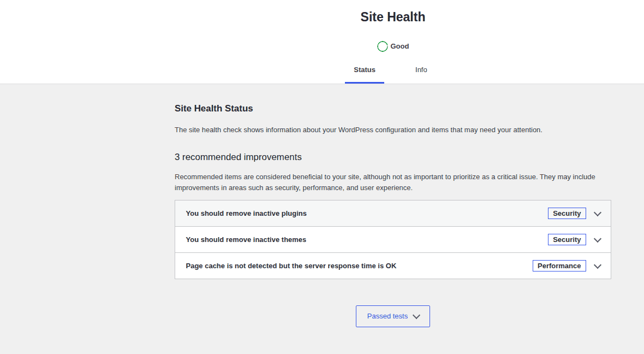Screen dimensions: 644x354
Task: Click the site health check description sentence
Action: [358, 130]
